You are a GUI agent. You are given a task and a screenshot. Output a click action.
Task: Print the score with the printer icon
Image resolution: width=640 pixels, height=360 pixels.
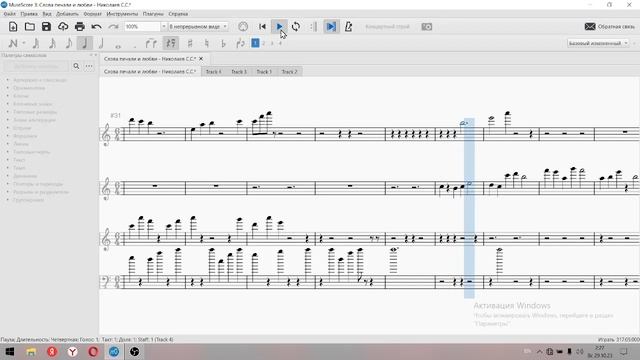tap(80, 27)
